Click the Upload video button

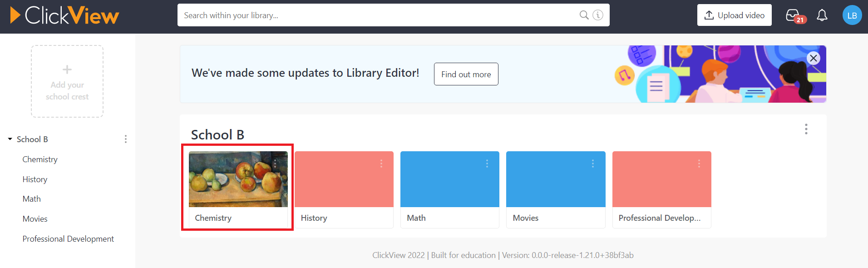click(735, 15)
